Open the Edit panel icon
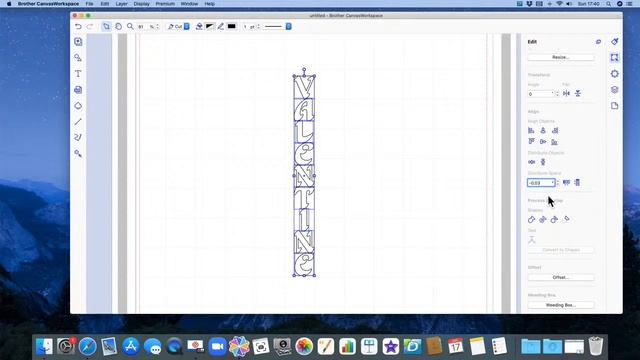Image resolution: width=640 pixels, height=360 pixels. 615,58
